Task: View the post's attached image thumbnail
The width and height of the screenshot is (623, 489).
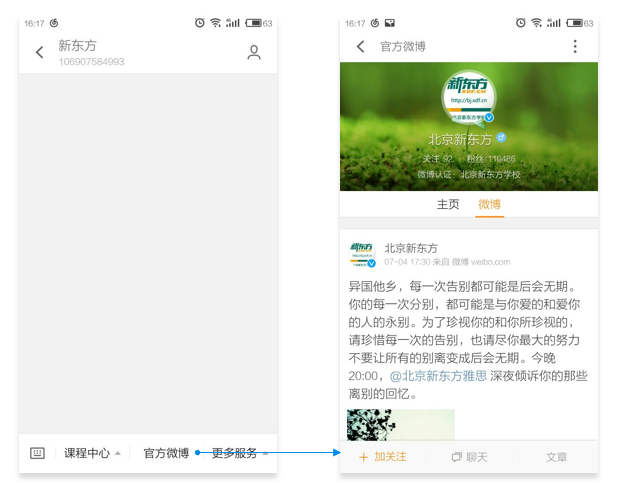Action: tap(400, 424)
